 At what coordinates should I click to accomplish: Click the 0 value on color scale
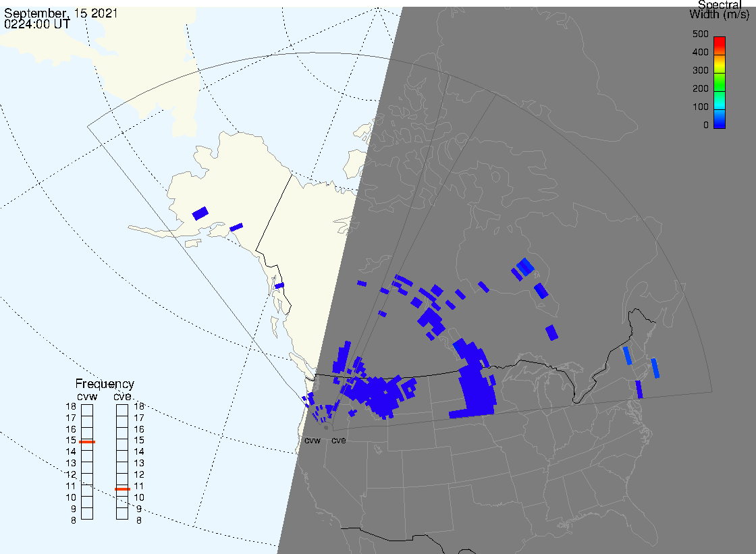(x=706, y=126)
